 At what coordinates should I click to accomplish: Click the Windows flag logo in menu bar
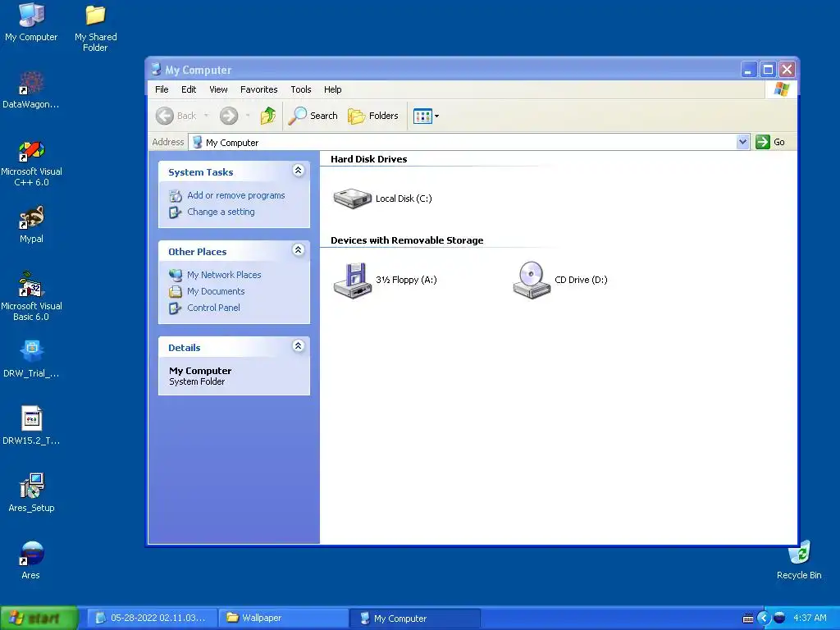coord(782,89)
